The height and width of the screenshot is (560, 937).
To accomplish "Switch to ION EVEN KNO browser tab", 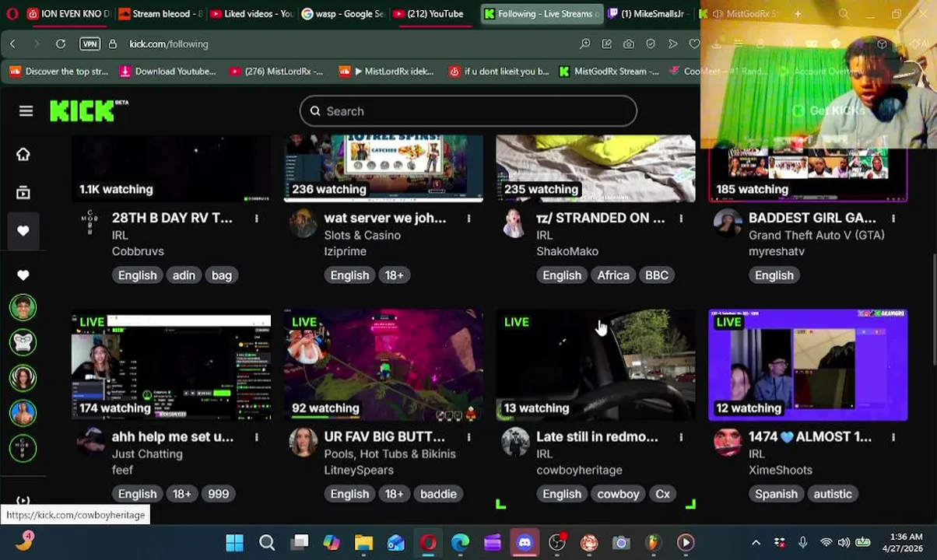I will (x=68, y=13).
